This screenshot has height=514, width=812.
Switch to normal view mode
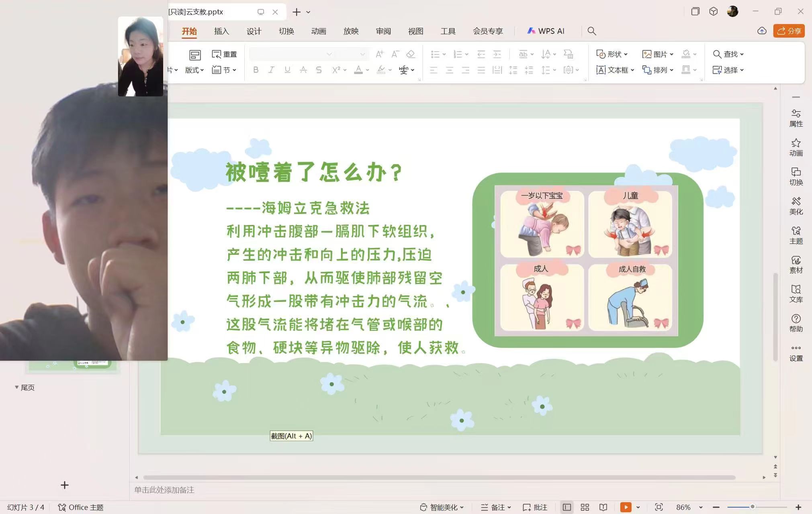(567, 507)
